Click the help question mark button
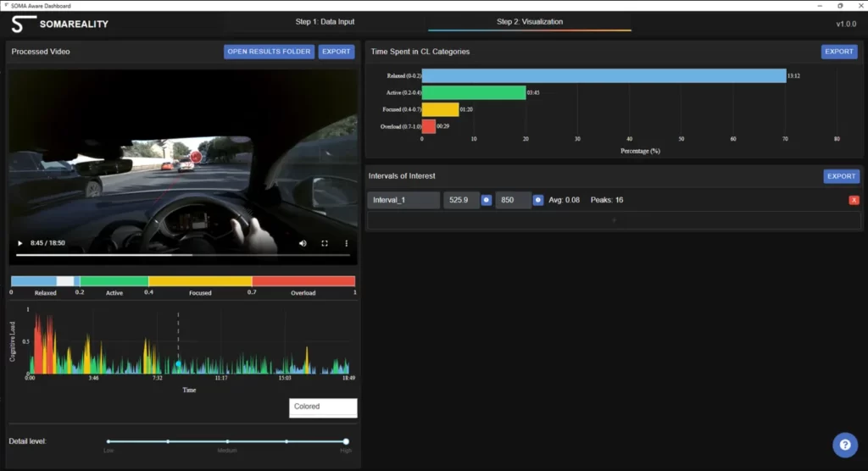The image size is (868, 471). coord(844,445)
